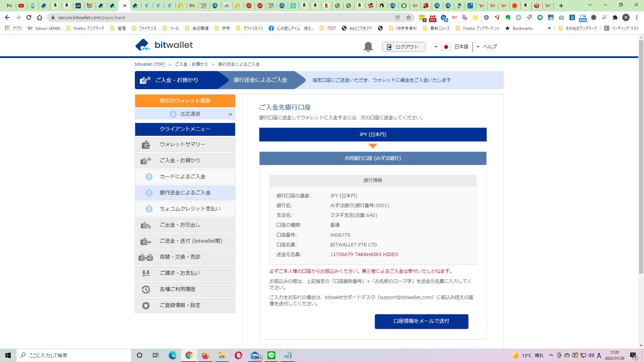Open ご入金・お預かり sidebar menu
644x362 pixels.
click(185, 161)
